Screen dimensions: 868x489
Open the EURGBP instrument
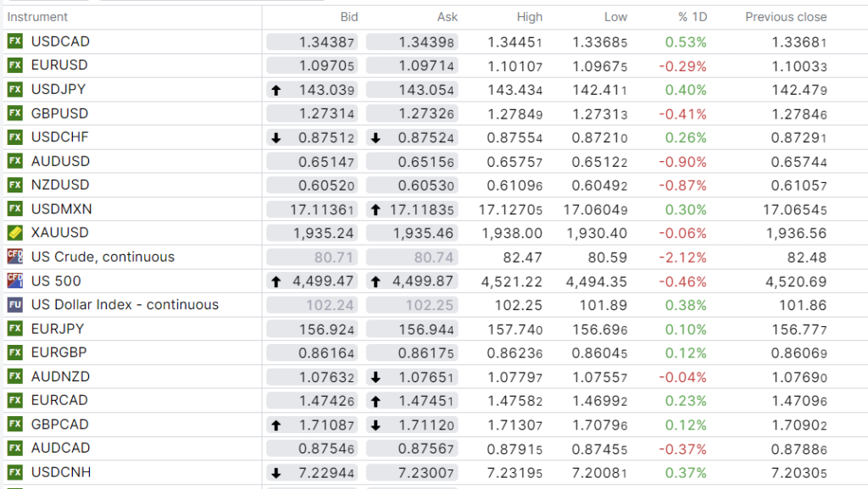coord(59,353)
